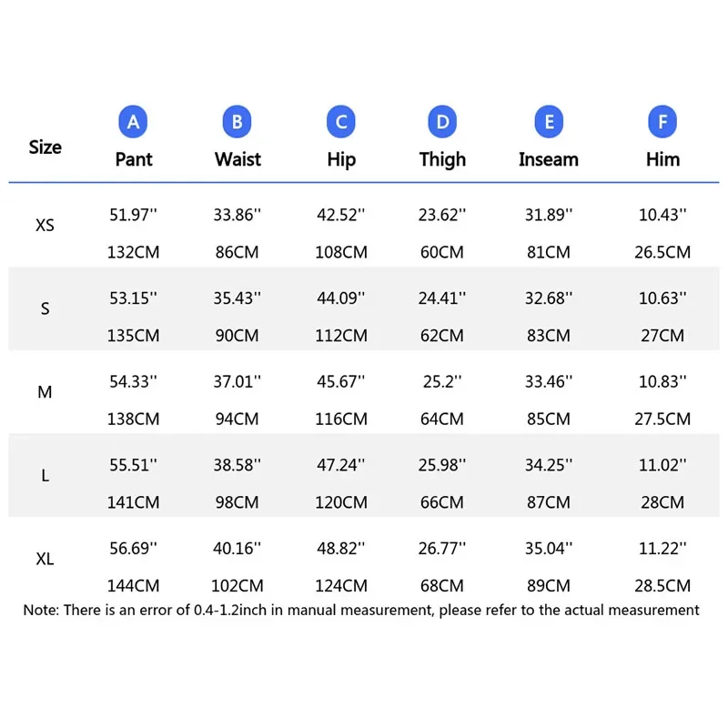The width and height of the screenshot is (728, 728).
Task: Select the 116CM hip measurement
Action: (341, 419)
